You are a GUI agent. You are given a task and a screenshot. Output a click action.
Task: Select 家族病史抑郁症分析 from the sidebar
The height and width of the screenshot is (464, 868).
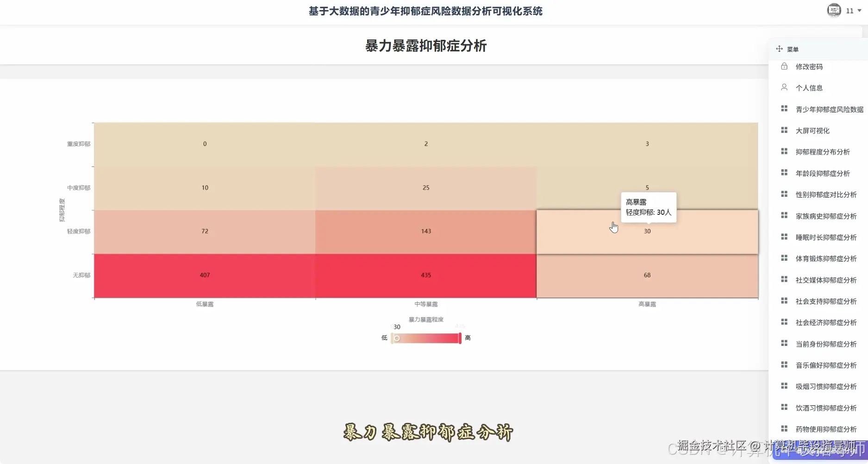pyautogui.click(x=826, y=216)
